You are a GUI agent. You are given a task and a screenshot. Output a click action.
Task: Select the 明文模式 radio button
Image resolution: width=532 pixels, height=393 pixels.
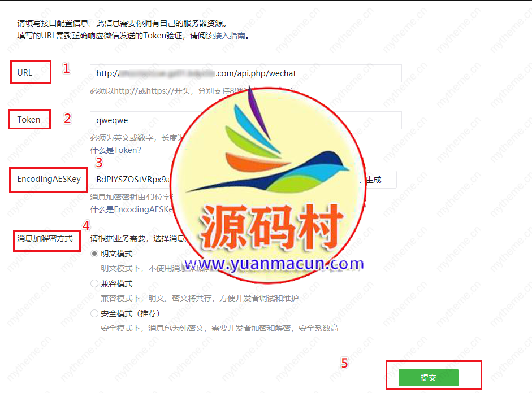[94, 254]
